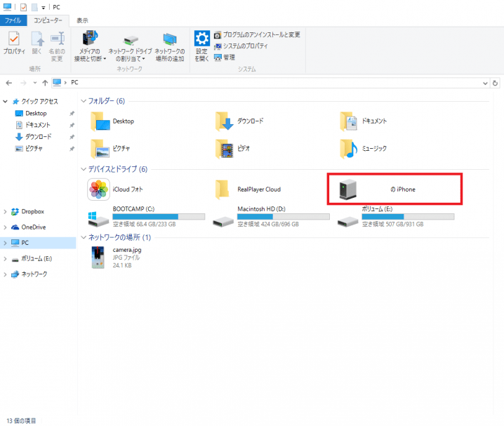Click the 24.1 KB file size text
The height and width of the screenshot is (426, 504).
pos(122,265)
